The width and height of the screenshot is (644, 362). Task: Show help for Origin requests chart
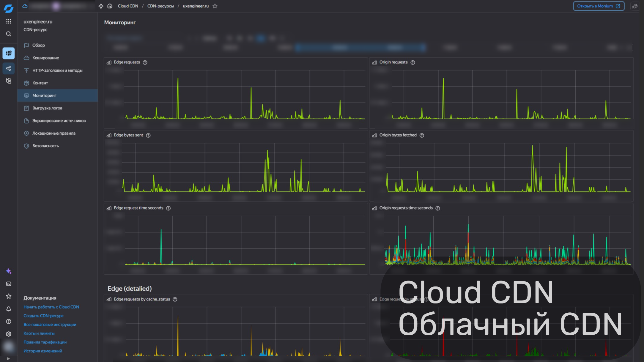tap(413, 62)
